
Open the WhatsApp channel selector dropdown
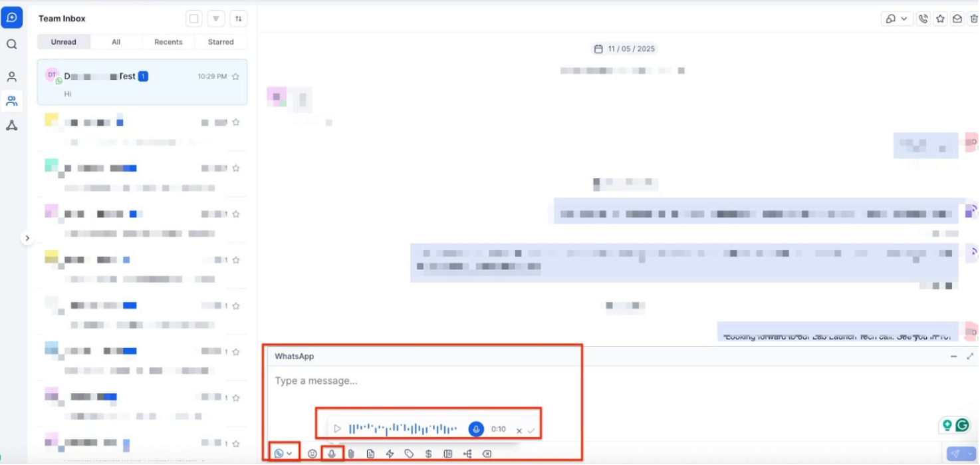(x=283, y=454)
